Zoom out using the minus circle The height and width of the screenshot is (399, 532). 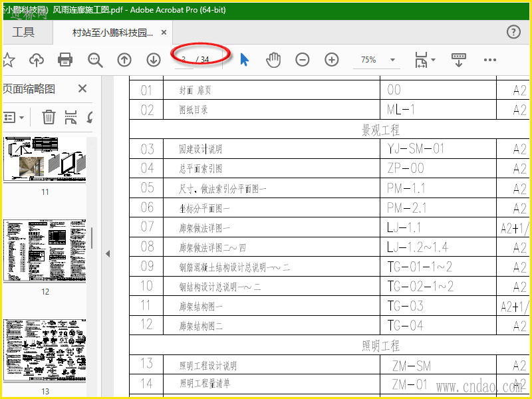(303, 60)
